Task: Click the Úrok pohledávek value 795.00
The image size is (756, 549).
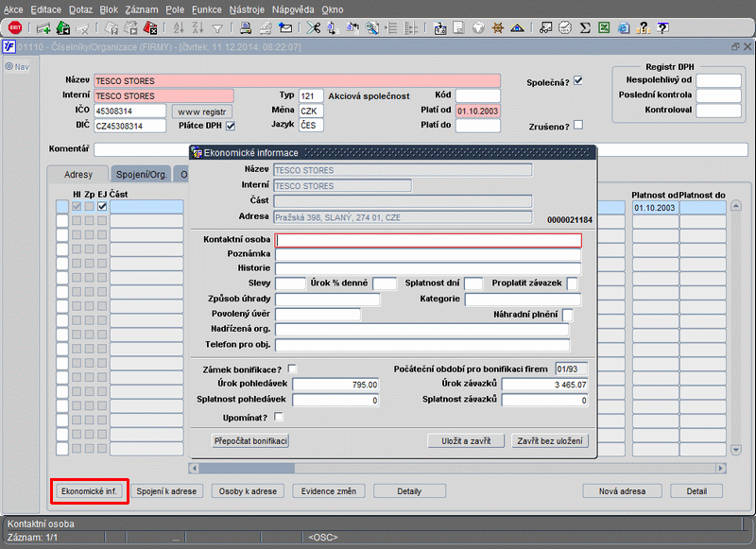Action: (335, 385)
